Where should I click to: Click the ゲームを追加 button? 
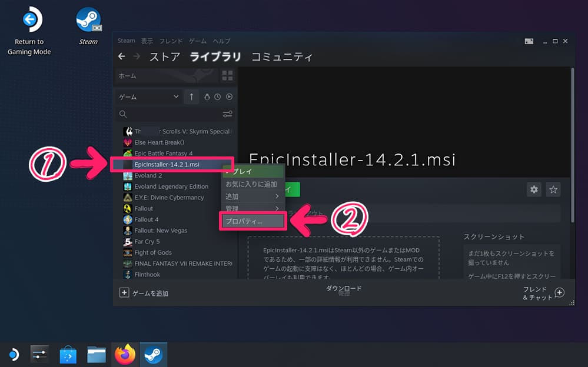click(x=144, y=293)
